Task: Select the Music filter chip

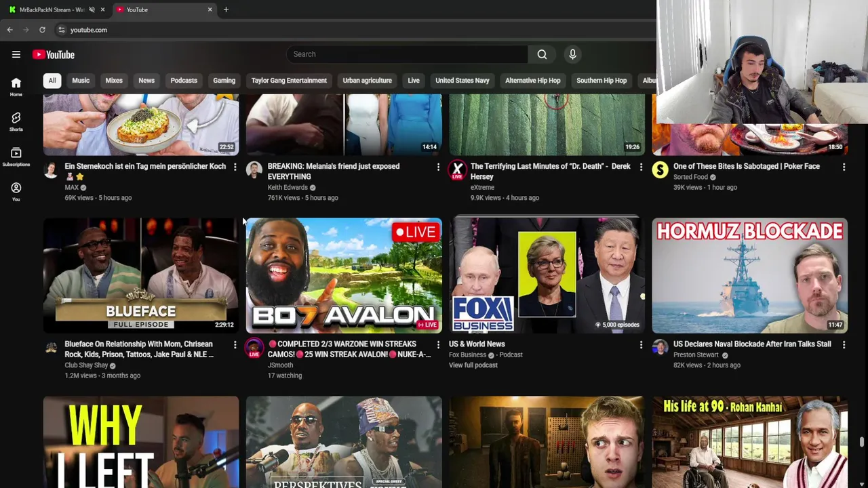Action: click(81, 81)
